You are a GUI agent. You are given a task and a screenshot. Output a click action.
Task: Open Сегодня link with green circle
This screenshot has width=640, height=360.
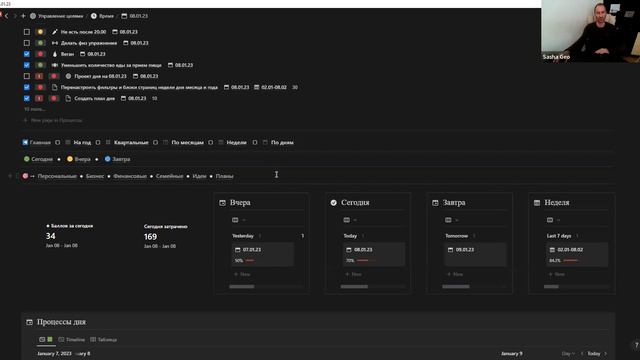38,159
